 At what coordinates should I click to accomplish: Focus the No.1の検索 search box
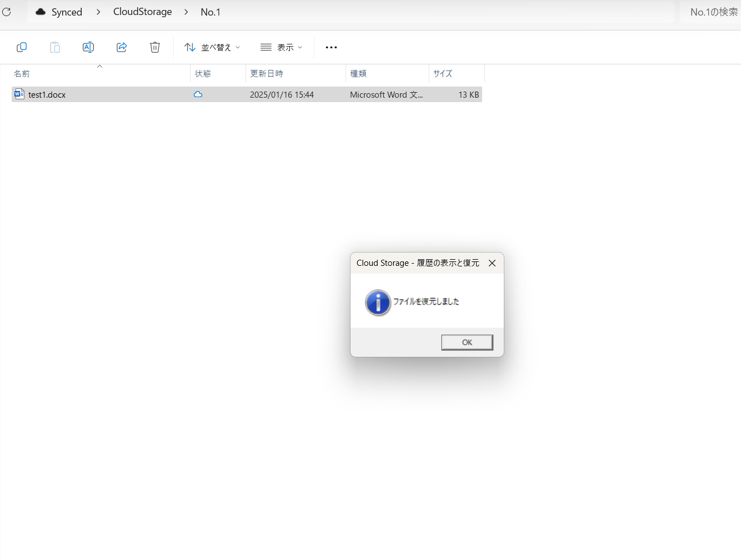pos(710,12)
